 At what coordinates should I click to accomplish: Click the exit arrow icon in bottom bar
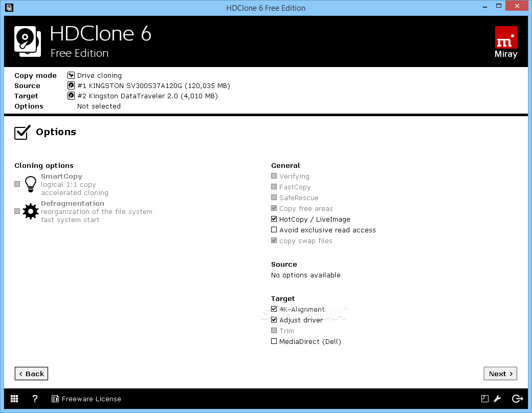coord(517,399)
